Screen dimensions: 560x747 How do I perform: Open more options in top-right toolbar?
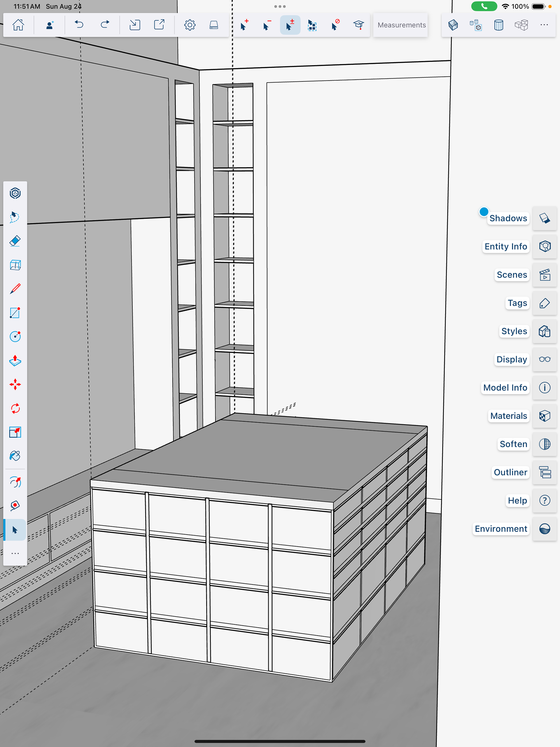[x=544, y=25]
